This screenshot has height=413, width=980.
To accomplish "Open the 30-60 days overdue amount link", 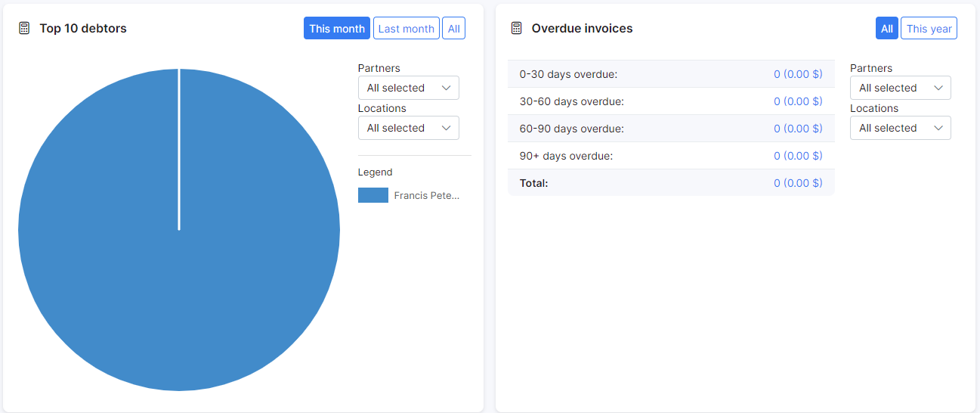I will (x=798, y=101).
